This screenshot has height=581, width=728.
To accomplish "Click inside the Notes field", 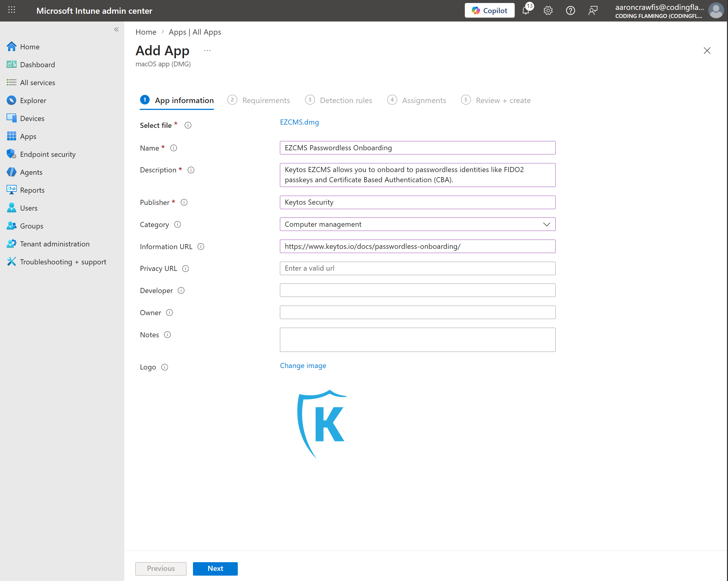I will tap(417, 339).
